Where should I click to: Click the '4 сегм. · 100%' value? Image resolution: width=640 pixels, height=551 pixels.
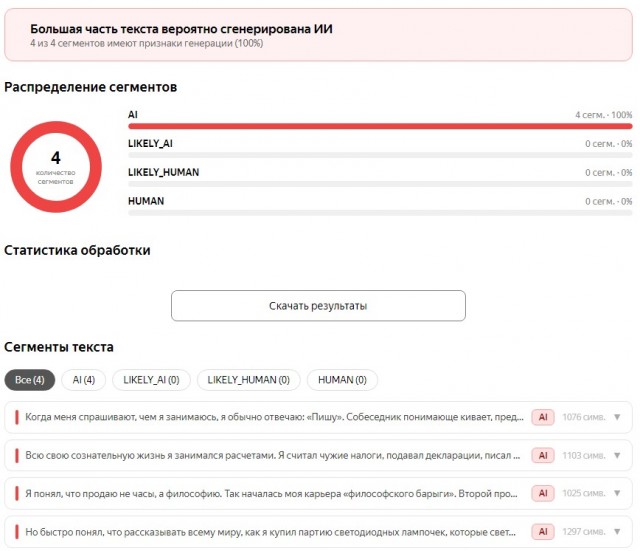pos(604,115)
